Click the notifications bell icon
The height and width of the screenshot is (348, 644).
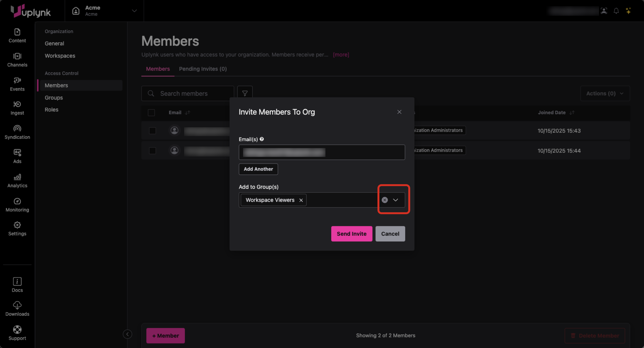tap(616, 11)
